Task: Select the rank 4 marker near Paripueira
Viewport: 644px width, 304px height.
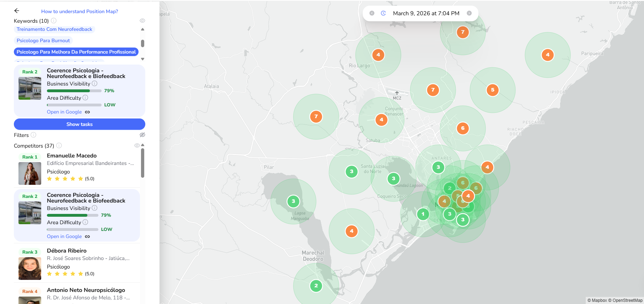Action: tap(547, 55)
